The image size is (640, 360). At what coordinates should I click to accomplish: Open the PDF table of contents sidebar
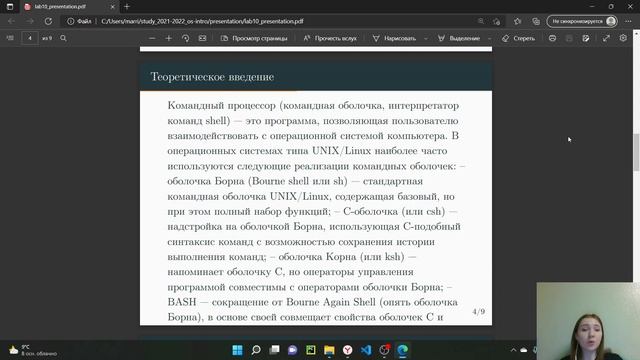pos(10,38)
